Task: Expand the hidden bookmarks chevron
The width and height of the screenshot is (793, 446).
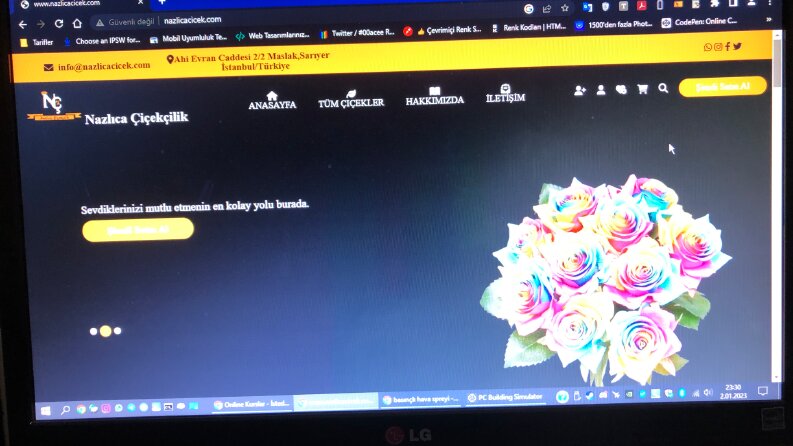Action: [x=769, y=20]
